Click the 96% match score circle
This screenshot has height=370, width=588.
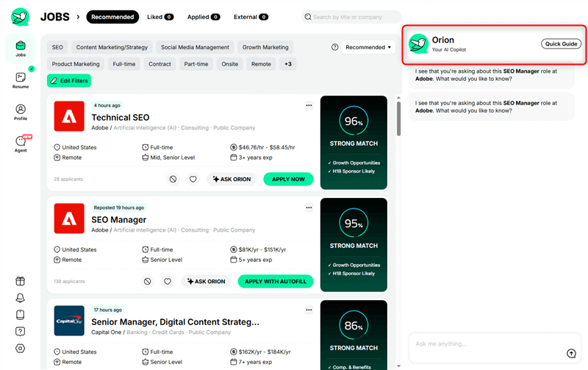coord(354,121)
